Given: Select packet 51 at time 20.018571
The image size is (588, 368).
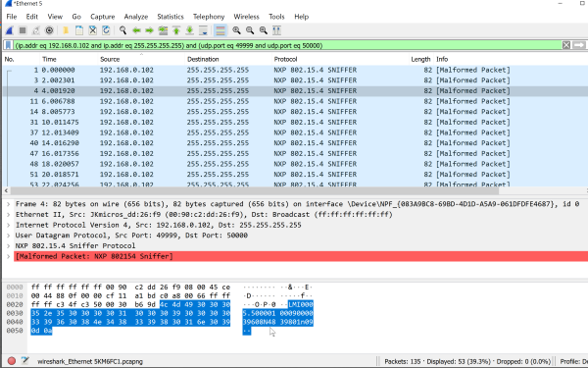Looking at the screenshot, I should [x=295, y=175].
